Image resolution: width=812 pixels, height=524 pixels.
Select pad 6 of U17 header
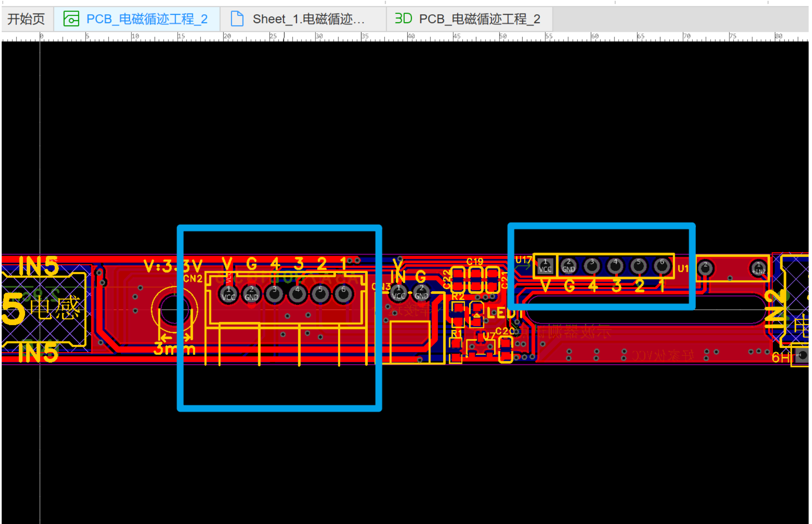click(x=662, y=266)
